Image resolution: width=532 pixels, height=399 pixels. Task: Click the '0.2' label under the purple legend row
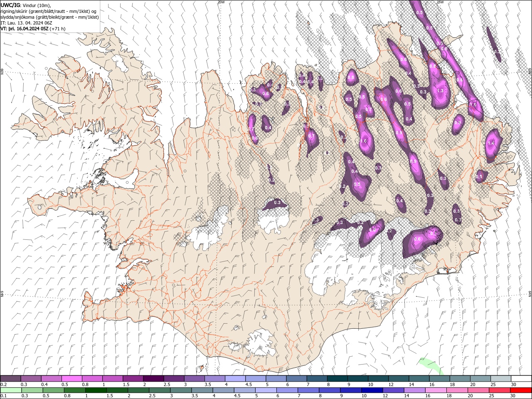3,384
